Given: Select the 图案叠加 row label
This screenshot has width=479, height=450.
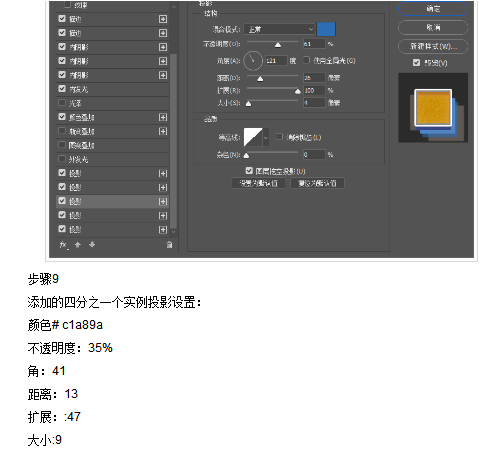Looking at the screenshot, I should click(x=82, y=145).
